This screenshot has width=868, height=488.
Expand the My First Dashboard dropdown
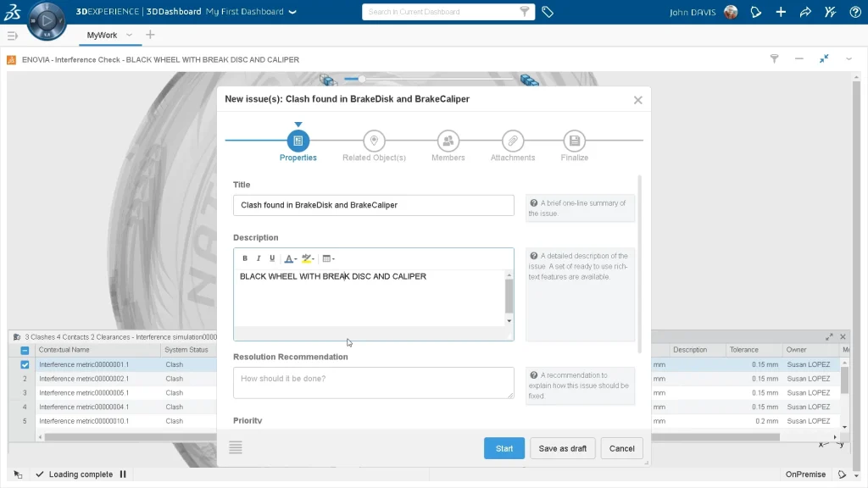[292, 12]
